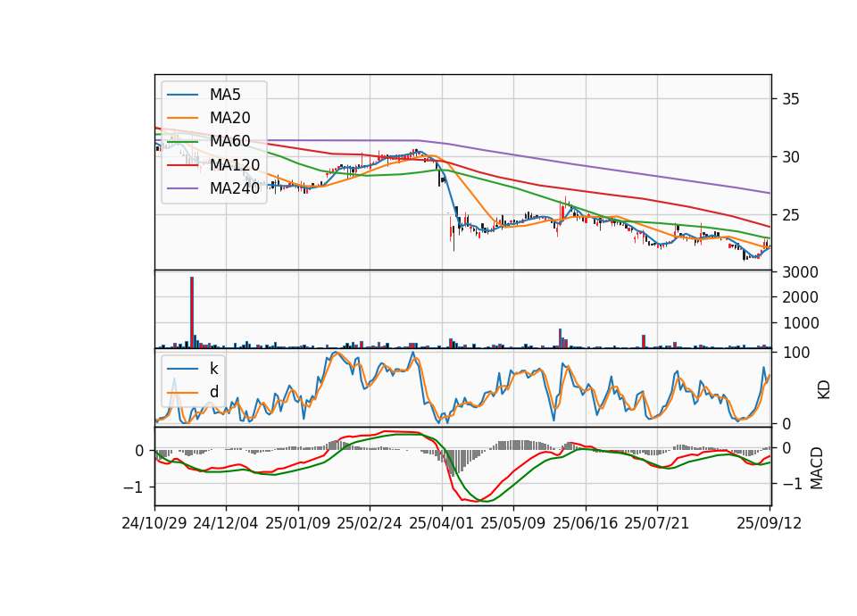The height and width of the screenshot is (616, 857).
Task: Click the 25/09/12 date label
Action: 770,523
